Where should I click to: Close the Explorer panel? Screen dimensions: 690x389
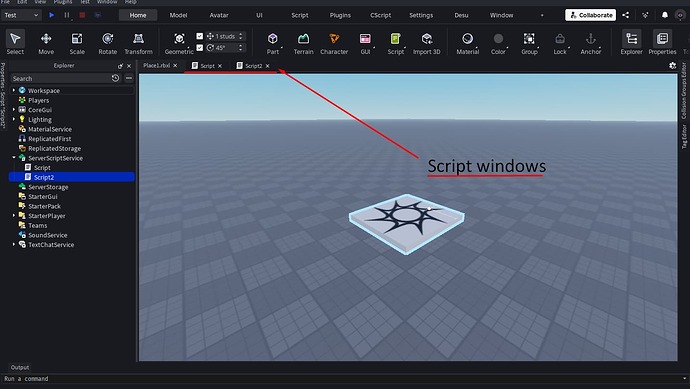[129, 66]
